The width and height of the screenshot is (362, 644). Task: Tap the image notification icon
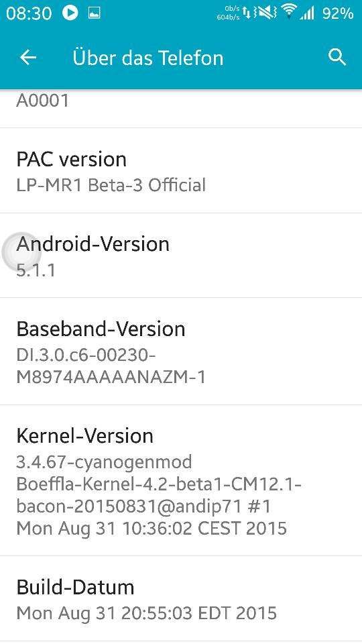coord(95,13)
